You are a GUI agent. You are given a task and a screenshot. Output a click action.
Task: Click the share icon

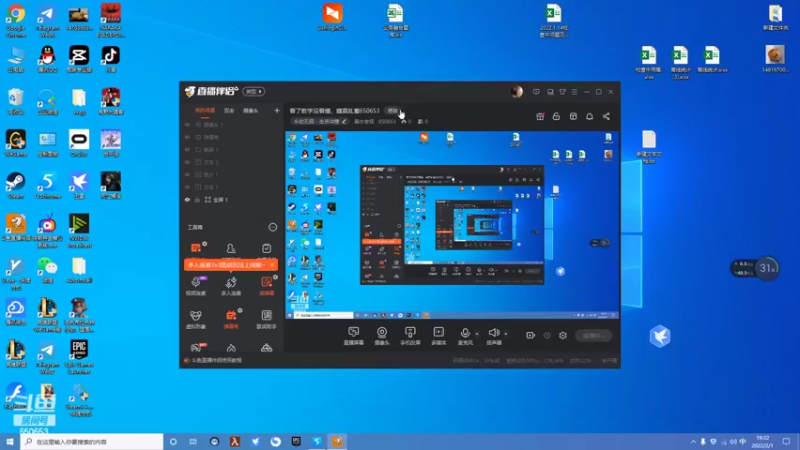(x=606, y=116)
